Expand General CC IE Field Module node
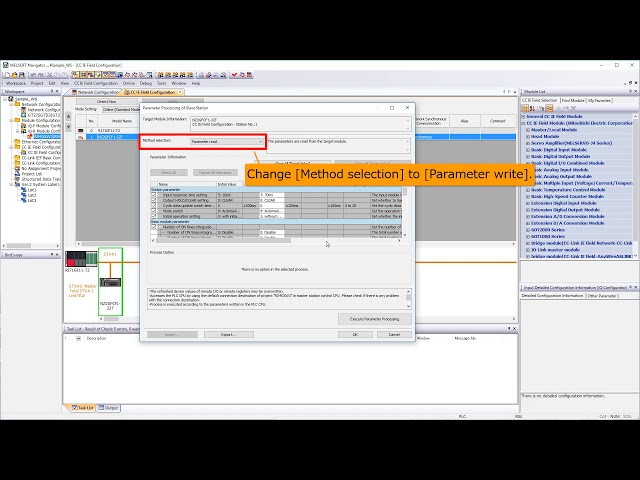The image size is (640, 480). tap(524, 116)
